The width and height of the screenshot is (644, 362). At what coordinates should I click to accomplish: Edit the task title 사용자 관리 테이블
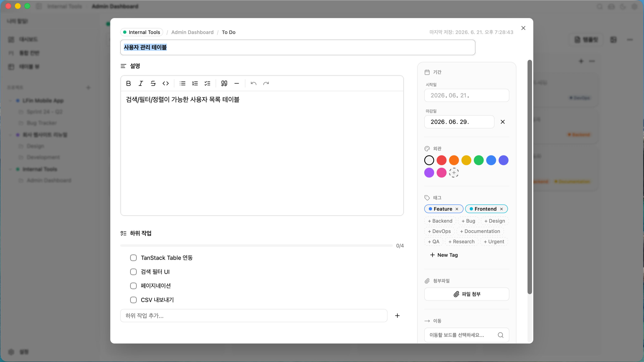[297, 47]
